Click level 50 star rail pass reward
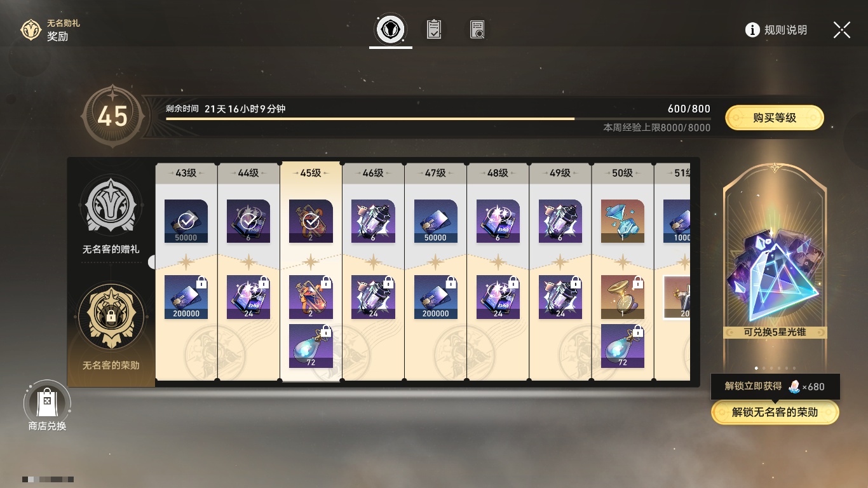 [623, 221]
